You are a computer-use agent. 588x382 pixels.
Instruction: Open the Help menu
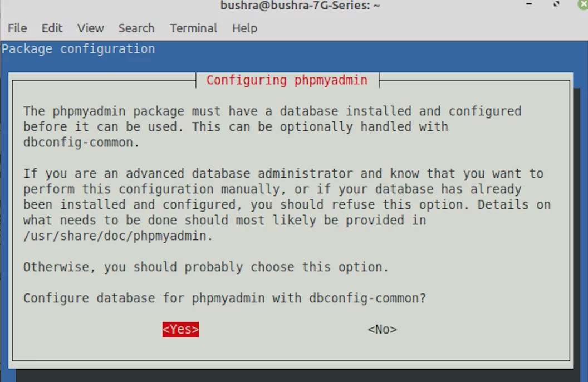tap(244, 28)
